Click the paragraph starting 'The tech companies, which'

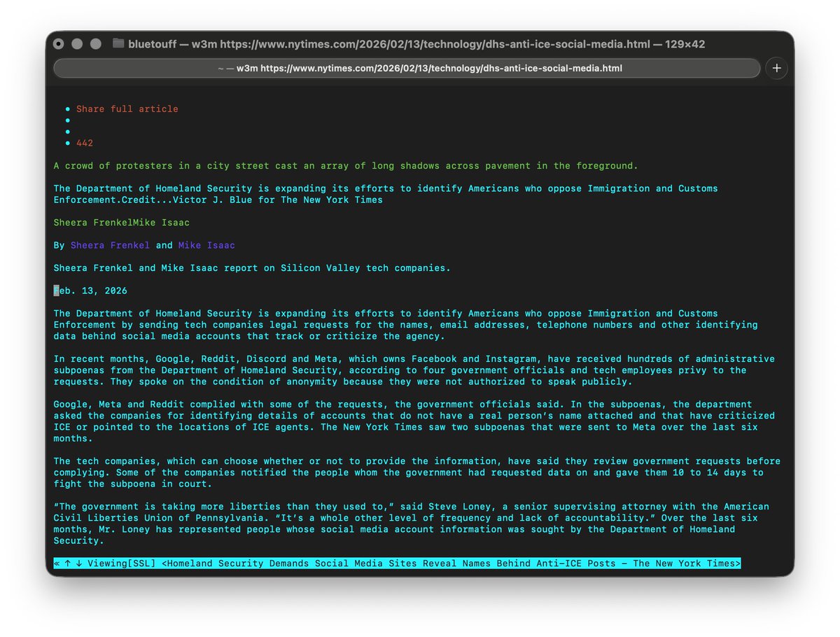coord(417,472)
